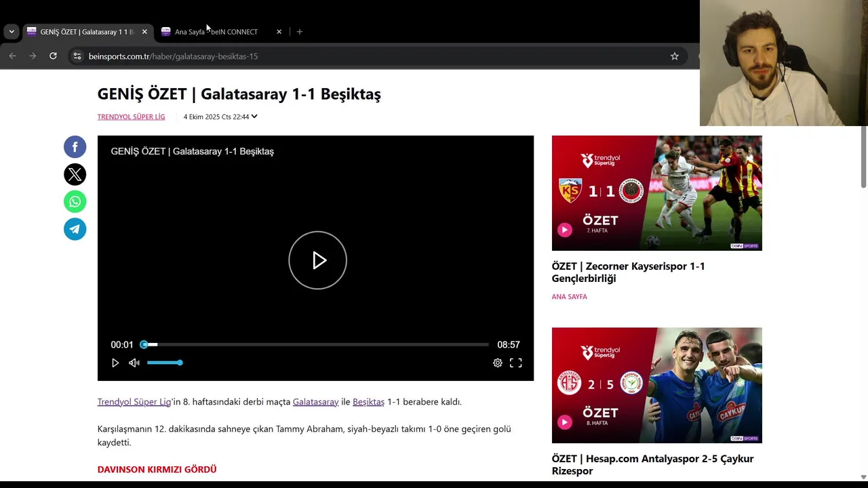This screenshot has width=868, height=488.
Task: Unmute the video speaker icon
Action: coord(134,363)
